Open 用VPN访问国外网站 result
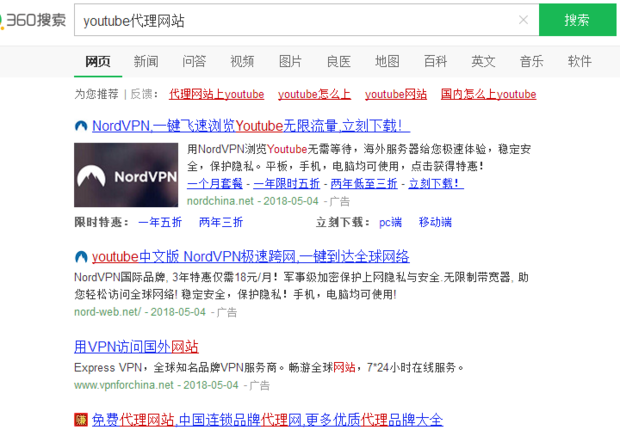Viewport: 620px width, 430px height. [x=136, y=347]
